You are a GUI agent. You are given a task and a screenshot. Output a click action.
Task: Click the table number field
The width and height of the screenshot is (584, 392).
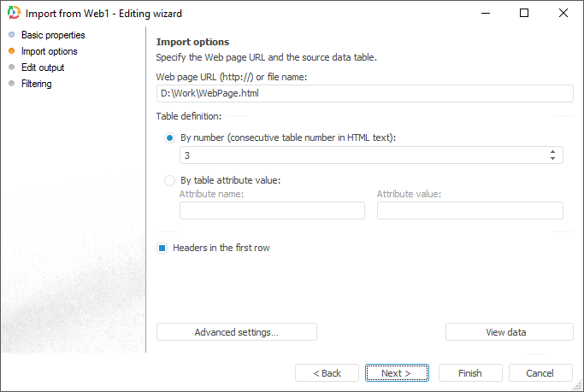[x=359, y=155]
